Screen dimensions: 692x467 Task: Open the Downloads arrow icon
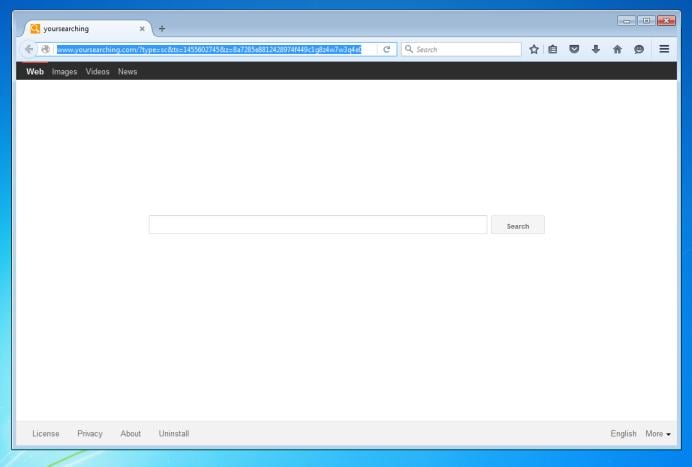(x=596, y=49)
